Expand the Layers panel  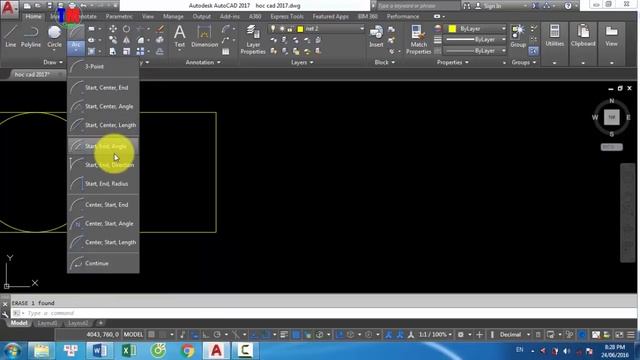(x=302, y=62)
